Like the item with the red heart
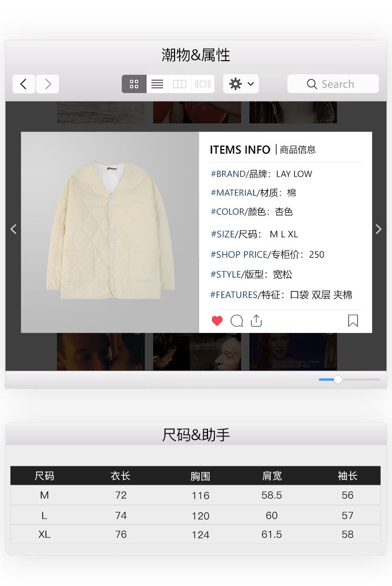Screen dimensions: 392x586 coord(217,320)
